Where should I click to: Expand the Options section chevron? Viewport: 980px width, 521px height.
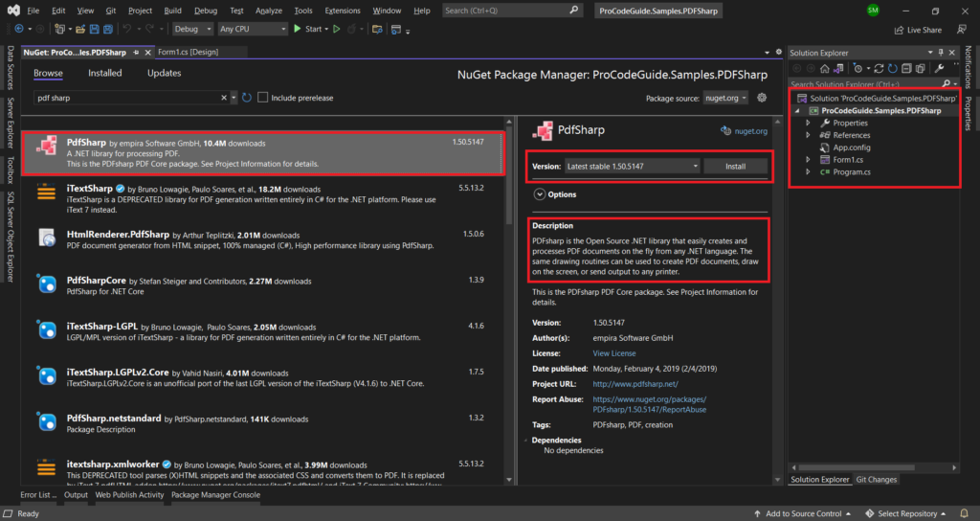pos(540,194)
